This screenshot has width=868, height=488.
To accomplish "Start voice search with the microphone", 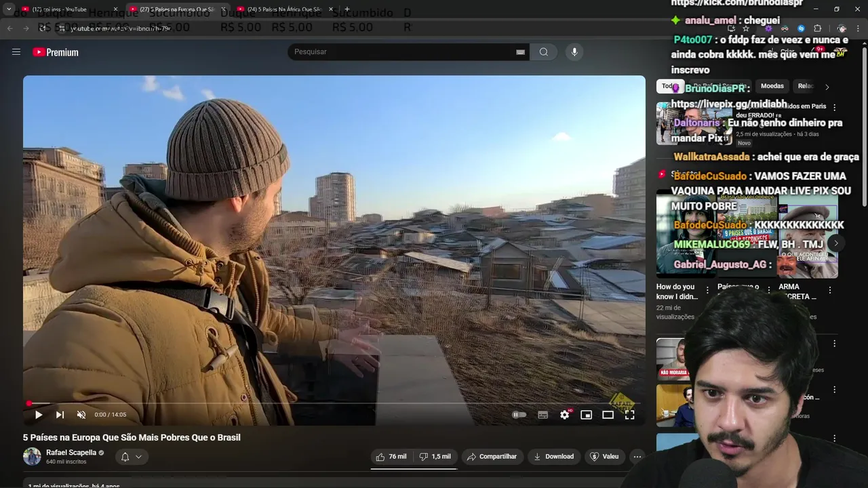I will point(574,52).
